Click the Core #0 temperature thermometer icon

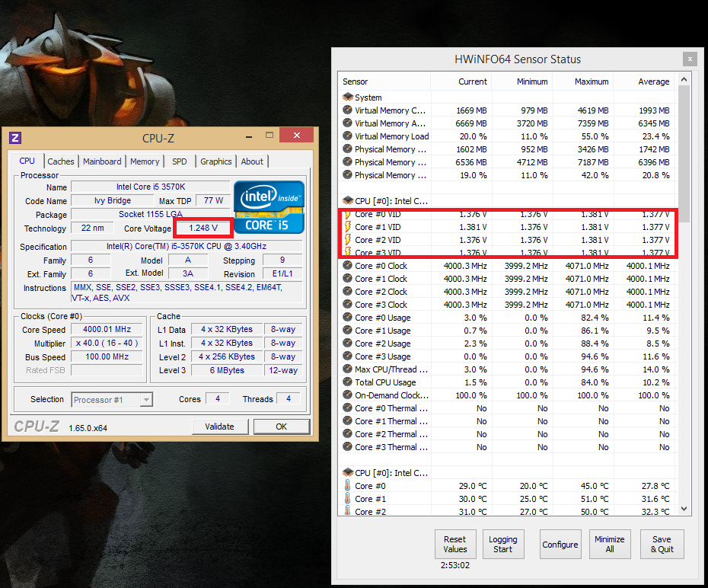[347, 485]
